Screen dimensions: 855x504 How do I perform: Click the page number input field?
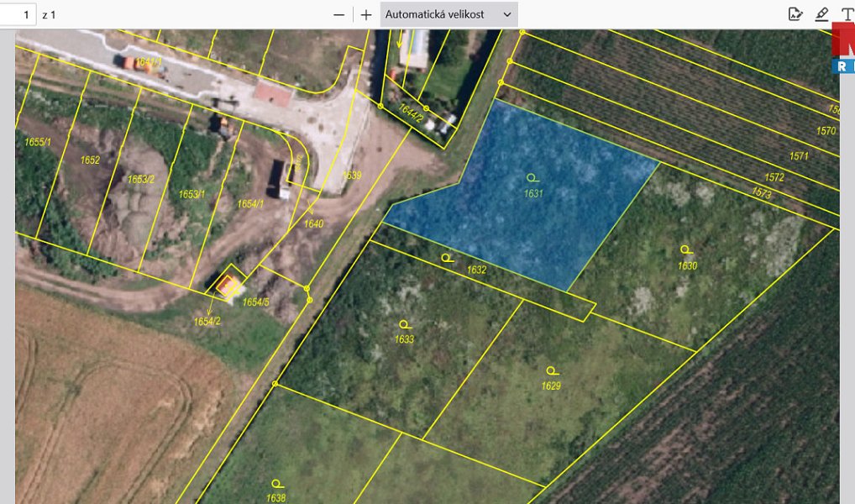point(18,15)
